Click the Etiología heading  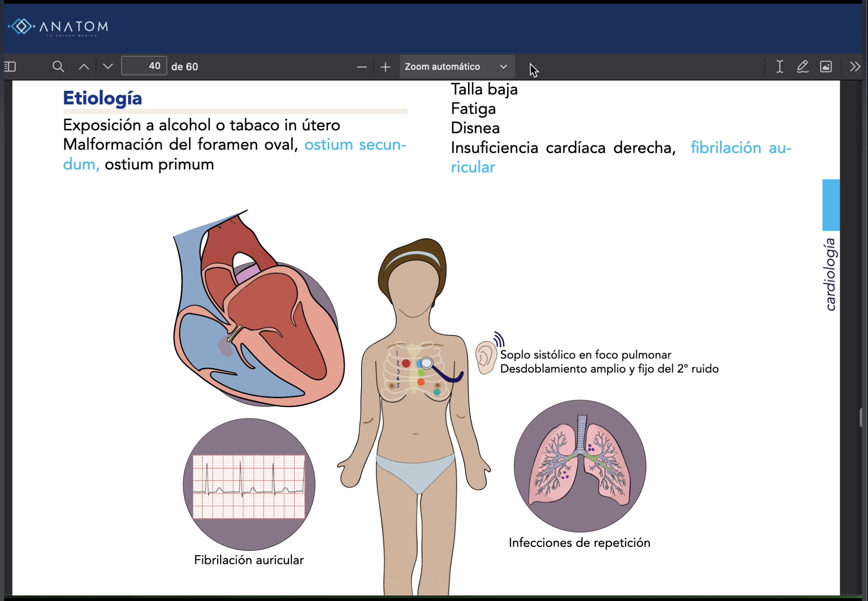[102, 98]
